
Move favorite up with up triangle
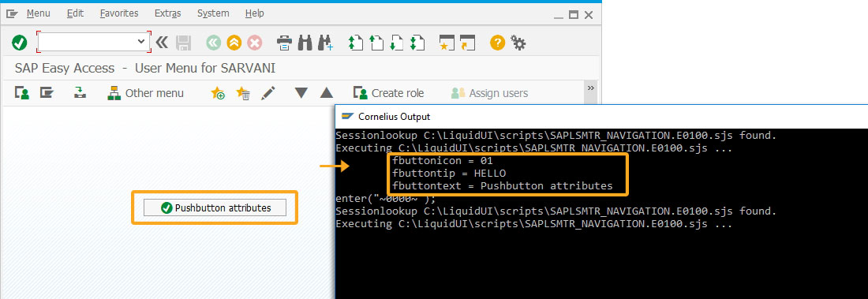[x=327, y=93]
